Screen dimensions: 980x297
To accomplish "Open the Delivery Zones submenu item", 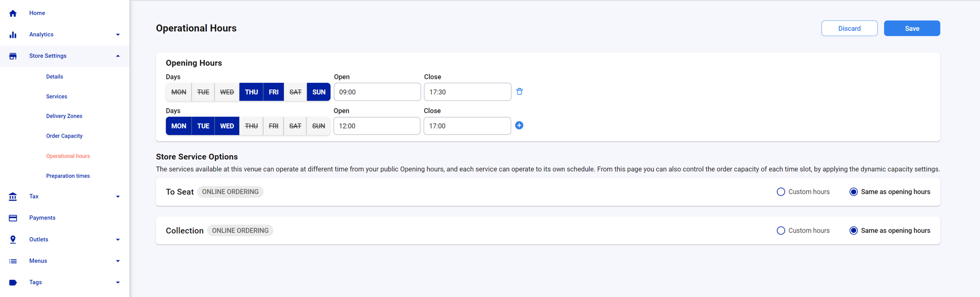I will [64, 116].
